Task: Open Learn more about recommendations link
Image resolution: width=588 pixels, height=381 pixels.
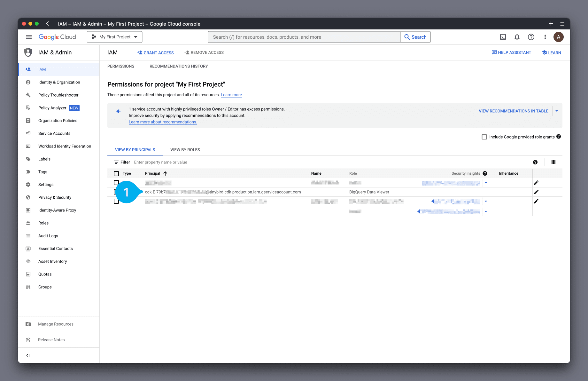Action: (x=163, y=122)
